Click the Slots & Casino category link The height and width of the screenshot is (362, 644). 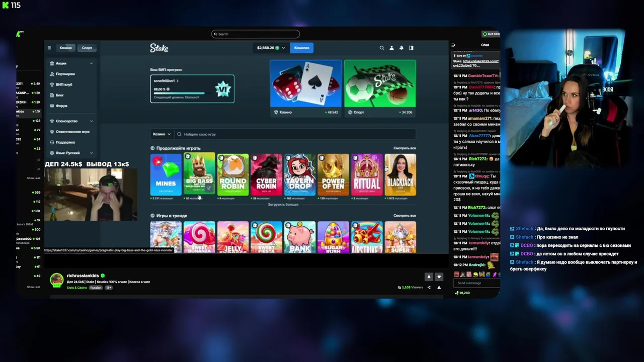pyautogui.click(x=77, y=288)
